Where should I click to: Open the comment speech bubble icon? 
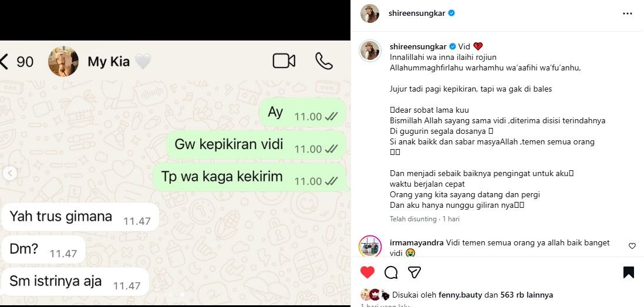[391, 272]
